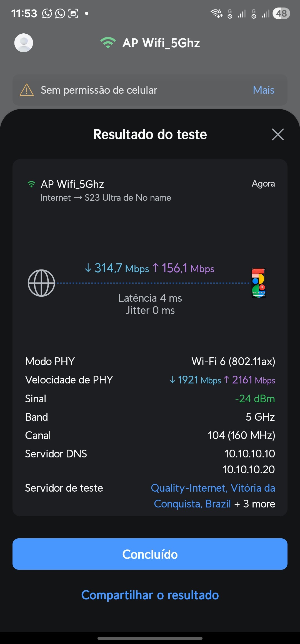Close the Resultado do teste sheet
This screenshot has height=644, width=300.
point(277,135)
